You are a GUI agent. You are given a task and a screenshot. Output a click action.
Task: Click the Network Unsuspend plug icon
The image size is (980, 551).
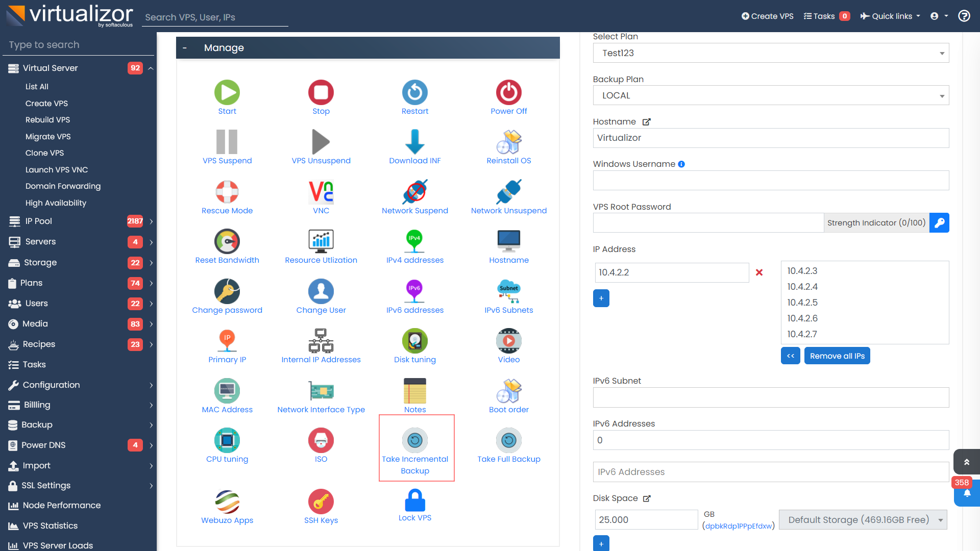pos(509,192)
